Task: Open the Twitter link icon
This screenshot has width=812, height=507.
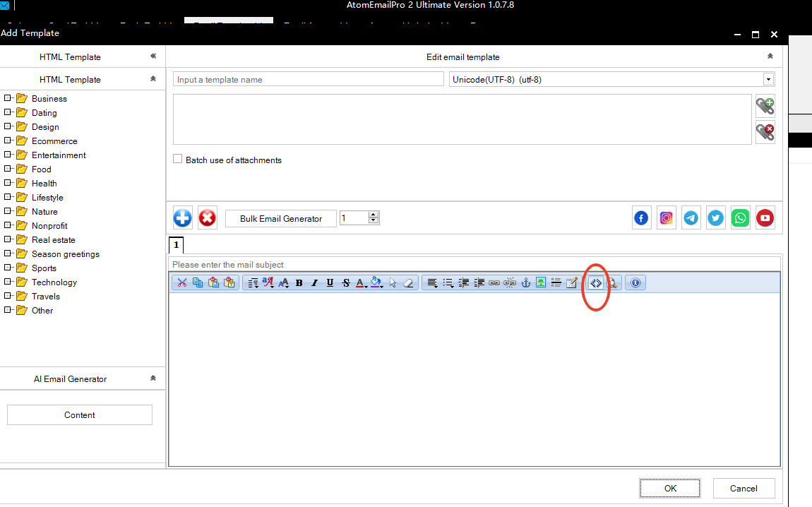Action: 716,218
